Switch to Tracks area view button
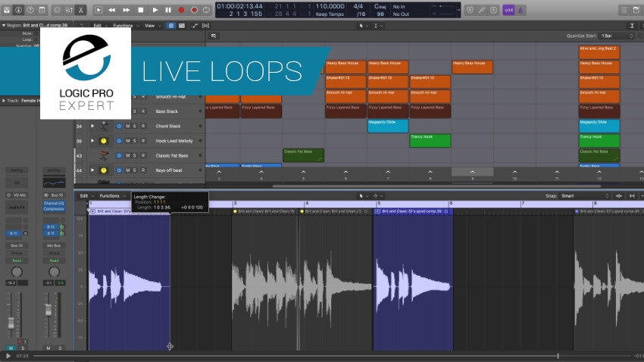The height and width of the screenshot is (362, 644). [182, 26]
